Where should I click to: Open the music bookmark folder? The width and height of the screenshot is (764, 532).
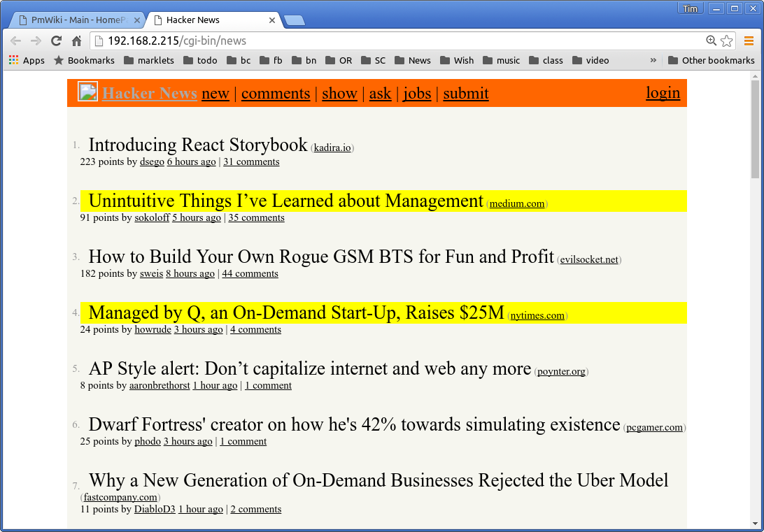(502, 60)
